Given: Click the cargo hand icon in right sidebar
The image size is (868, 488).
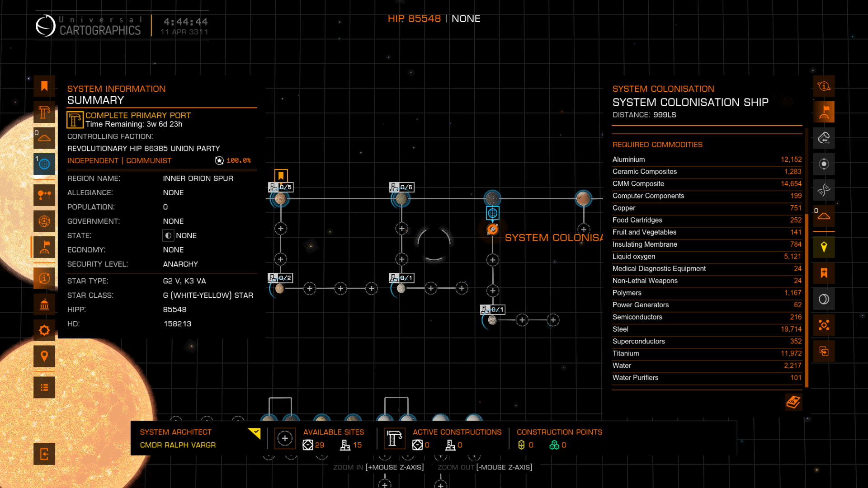Looking at the screenshot, I should pyautogui.click(x=824, y=138).
